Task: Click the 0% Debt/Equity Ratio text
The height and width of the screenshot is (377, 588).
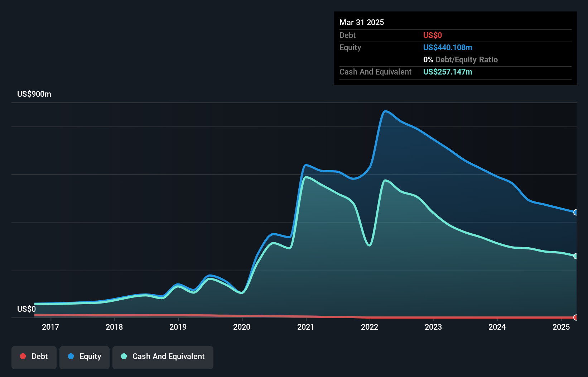Action: pyautogui.click(x=461, y=59)
